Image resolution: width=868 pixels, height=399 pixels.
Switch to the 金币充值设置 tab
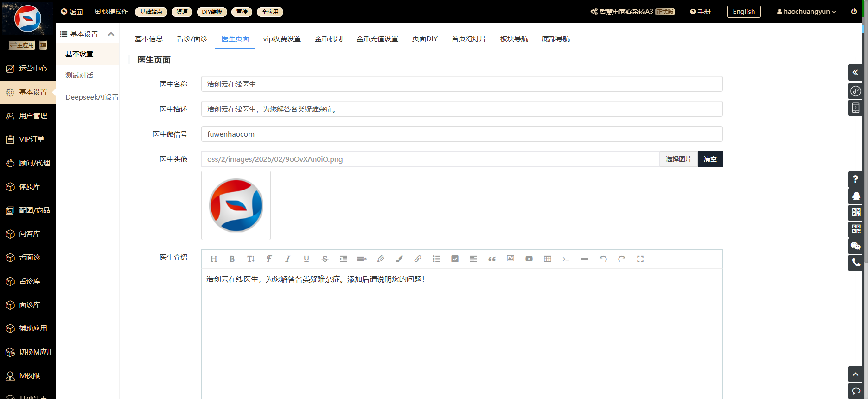click(x=377, y=39)
